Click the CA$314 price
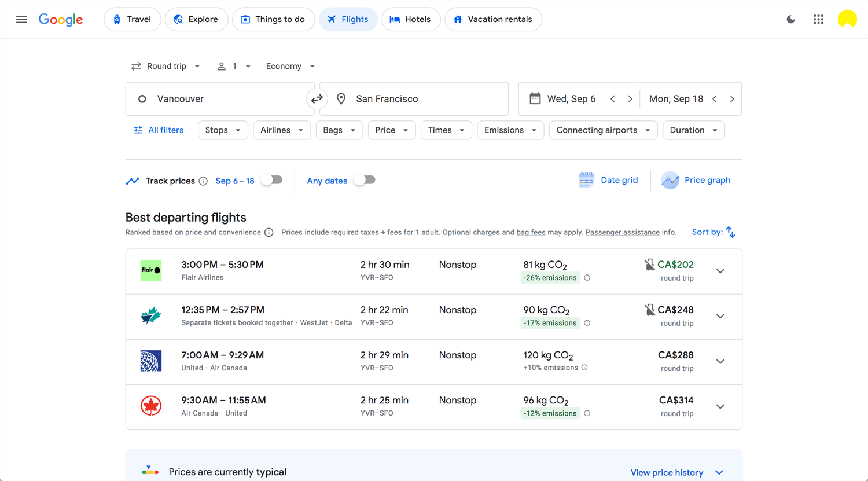This screenshot has width=868, height=481. (x=676, y=400)
